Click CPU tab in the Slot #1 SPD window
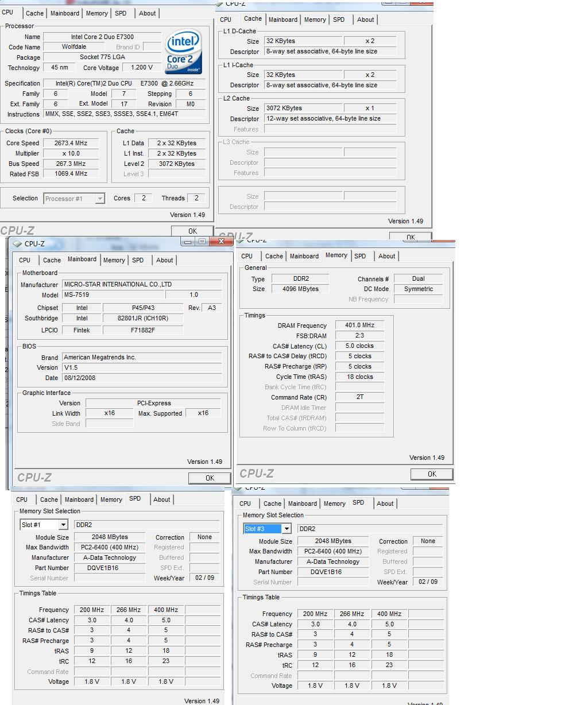The height and width of the screenshot is (705, 588). tap(22, 499)
